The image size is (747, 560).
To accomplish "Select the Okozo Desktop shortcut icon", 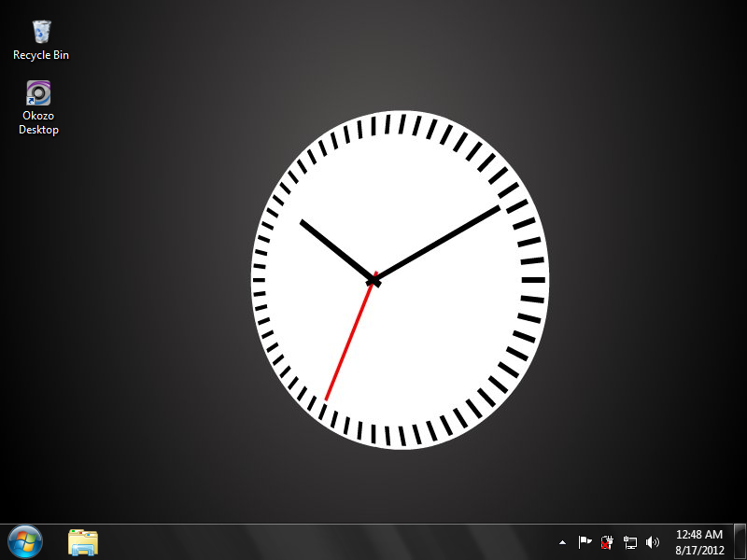I will point(38,92).
